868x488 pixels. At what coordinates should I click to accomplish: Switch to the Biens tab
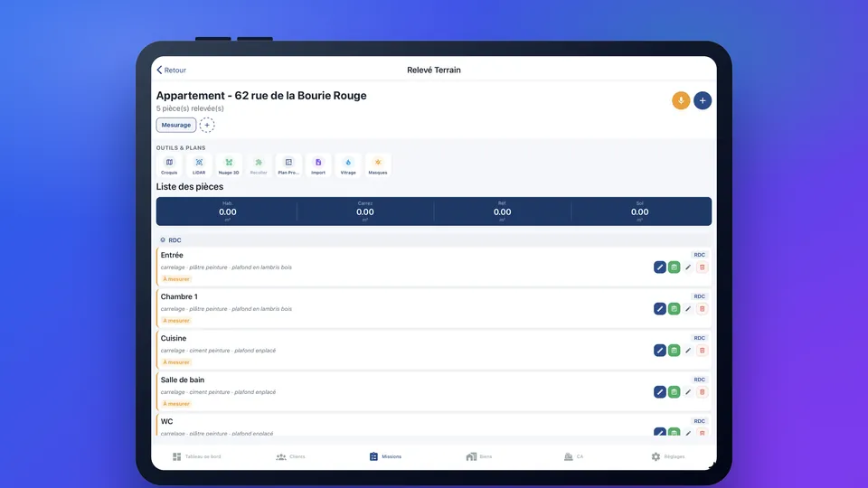479,456
